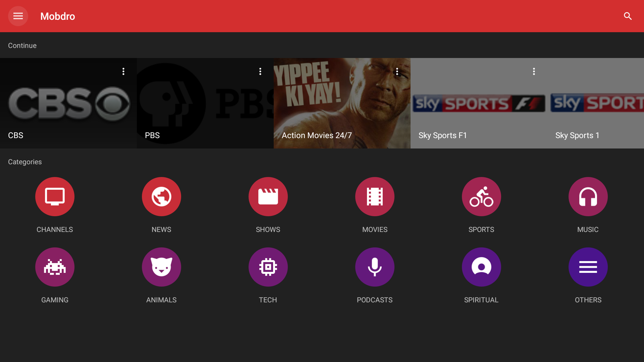Open the Gaming invader icon
Viewport: 644px width, 362px height.
[55, 267]
